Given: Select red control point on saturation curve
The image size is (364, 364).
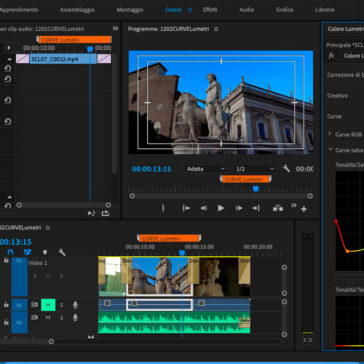Looking at the screenshot, I should (x=336, y=221).
